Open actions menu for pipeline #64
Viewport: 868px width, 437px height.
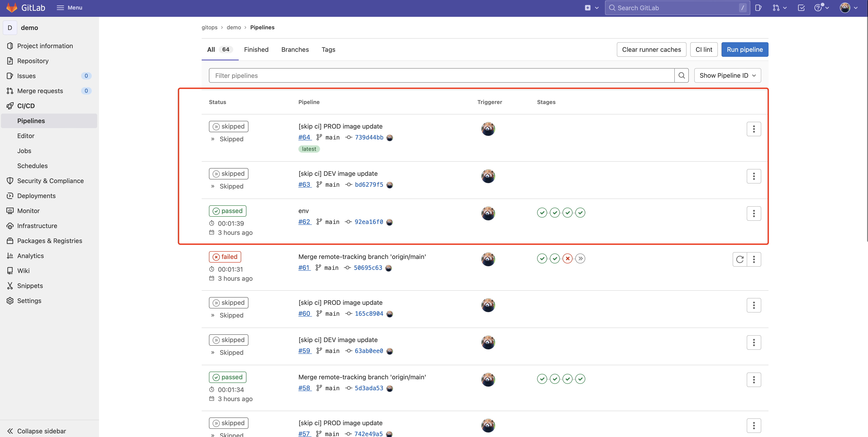tap(754, 129)
